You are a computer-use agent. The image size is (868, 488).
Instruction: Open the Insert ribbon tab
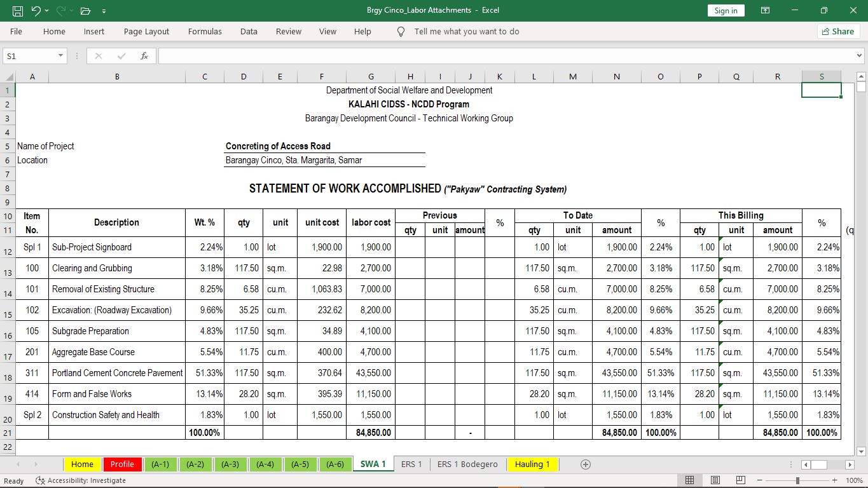[x=94, y=31]
